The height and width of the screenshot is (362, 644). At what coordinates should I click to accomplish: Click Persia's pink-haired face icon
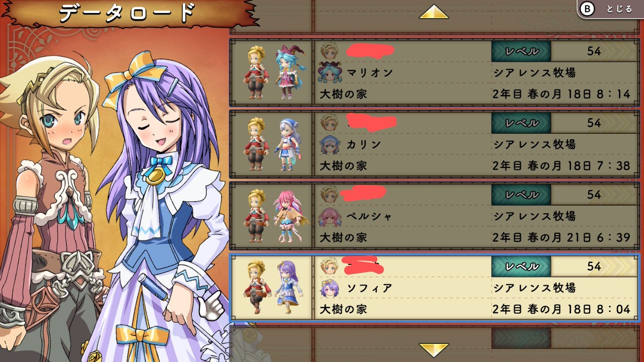329,217
